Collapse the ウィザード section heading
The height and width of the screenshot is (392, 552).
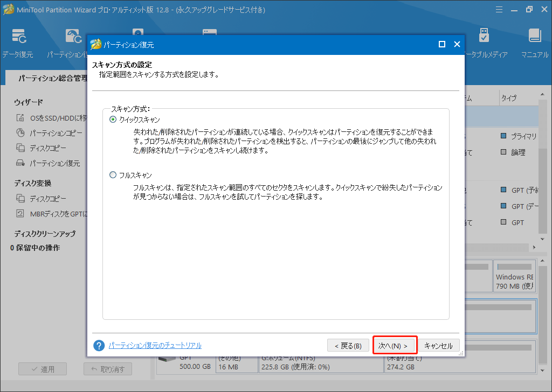tap(29, 102)
